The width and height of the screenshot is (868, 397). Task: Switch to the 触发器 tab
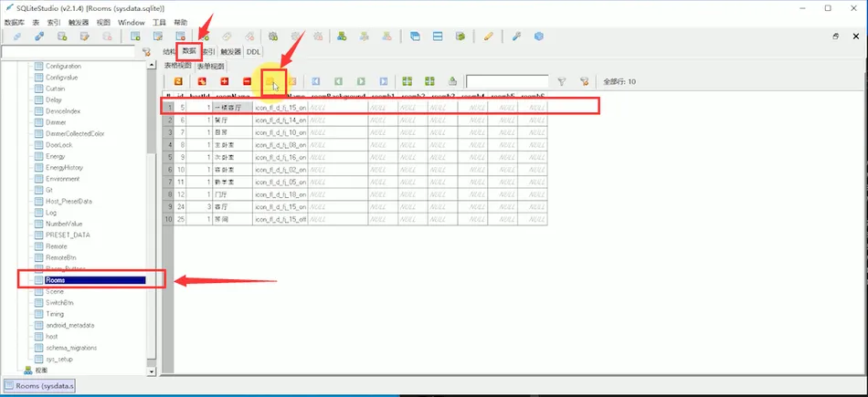[230, 51]
